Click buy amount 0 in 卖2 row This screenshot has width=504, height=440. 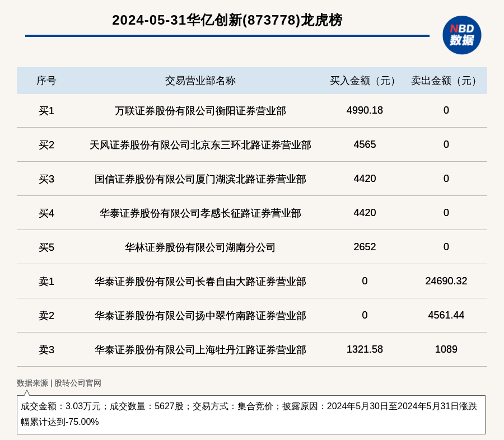(365, 315)
